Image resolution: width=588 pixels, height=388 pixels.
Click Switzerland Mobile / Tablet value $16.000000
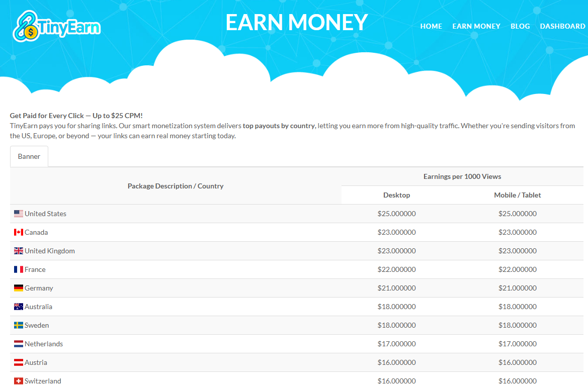[518, 381]
